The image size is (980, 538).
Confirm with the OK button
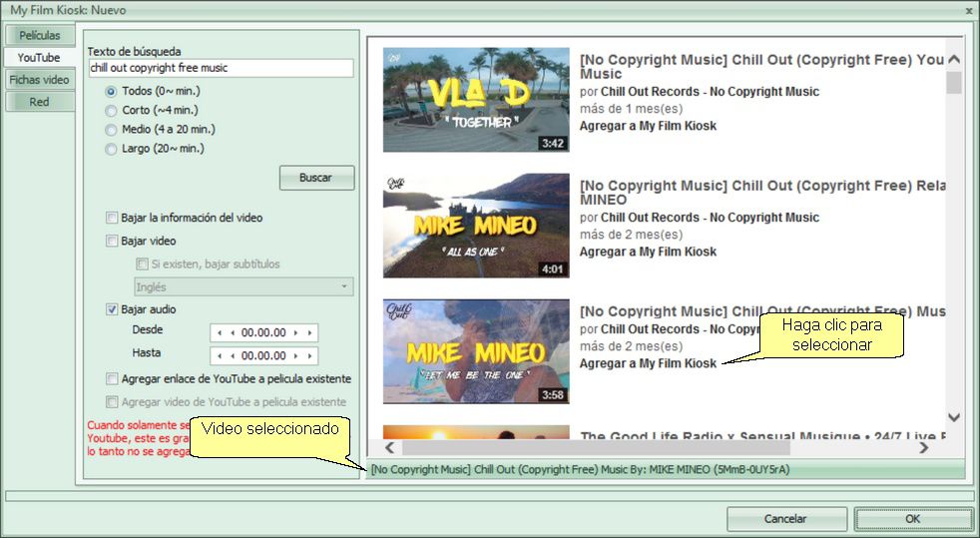click(913, 519)
